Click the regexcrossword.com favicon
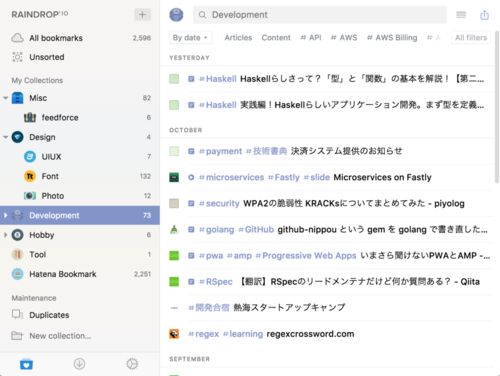This screenshot has width=500, height=376. point(174,334)
